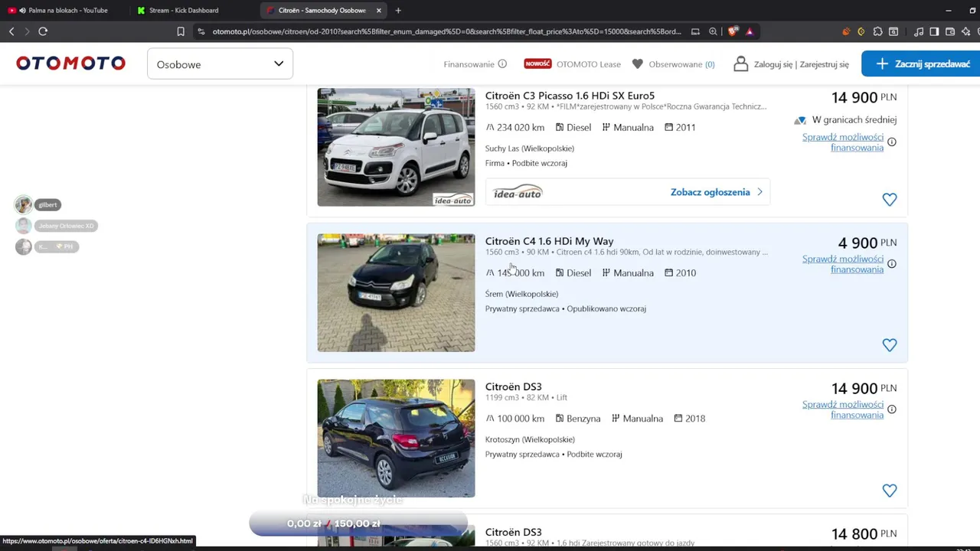Viewport: 980px width, 551px height.
Task: Click the gilbert user avatar overlay
Action: pos(24,204)
